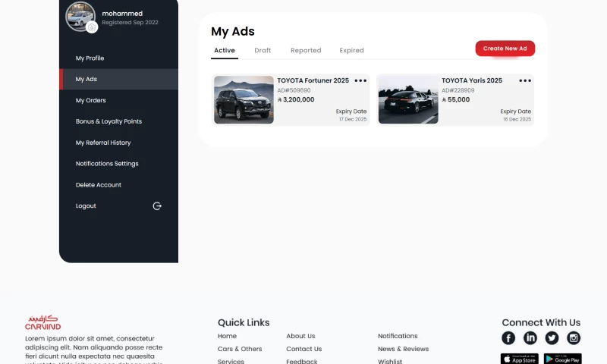Viewport: 607px width, 364px height.
Task: Open the Twitter social icon
Action: tap(552, 338)
